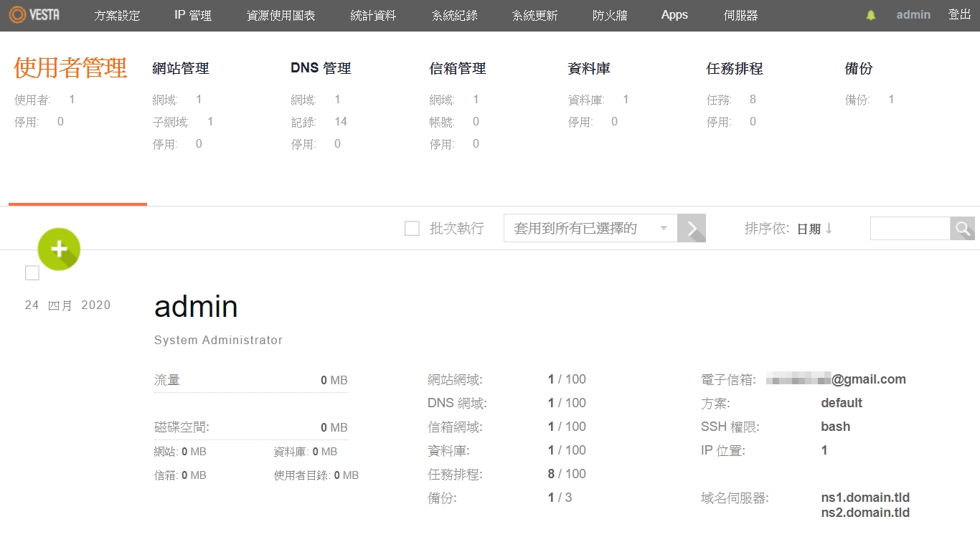
Task: Open the 防火牆 menu item
Action: (610, 15)
